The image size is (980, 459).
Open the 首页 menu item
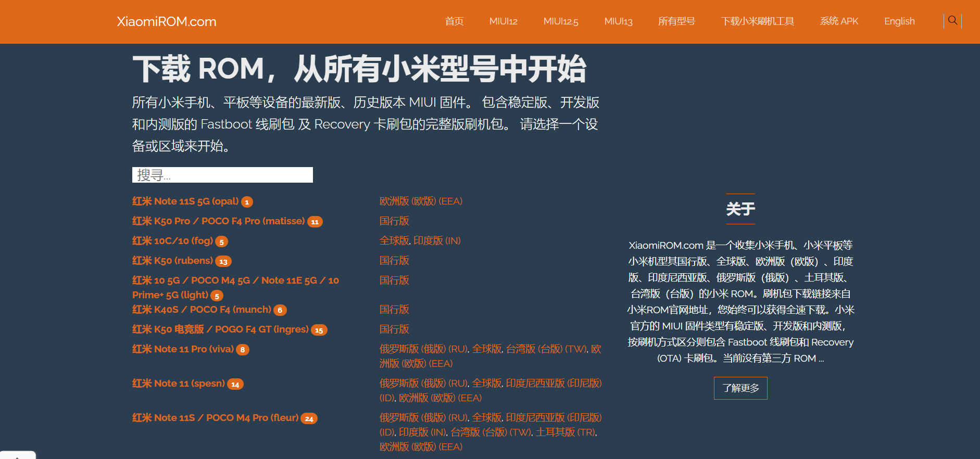tap(454, 21)
